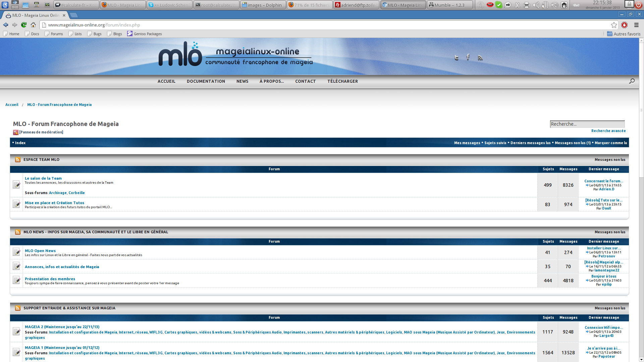Viewport: 644px width, 362px height.
Task: Open Présentation des membres forum
Action: [x=50, y=279]
